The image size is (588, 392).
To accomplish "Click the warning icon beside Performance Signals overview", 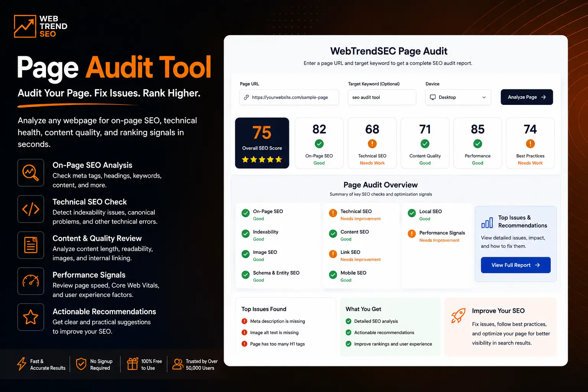I will tap(412, 234).
